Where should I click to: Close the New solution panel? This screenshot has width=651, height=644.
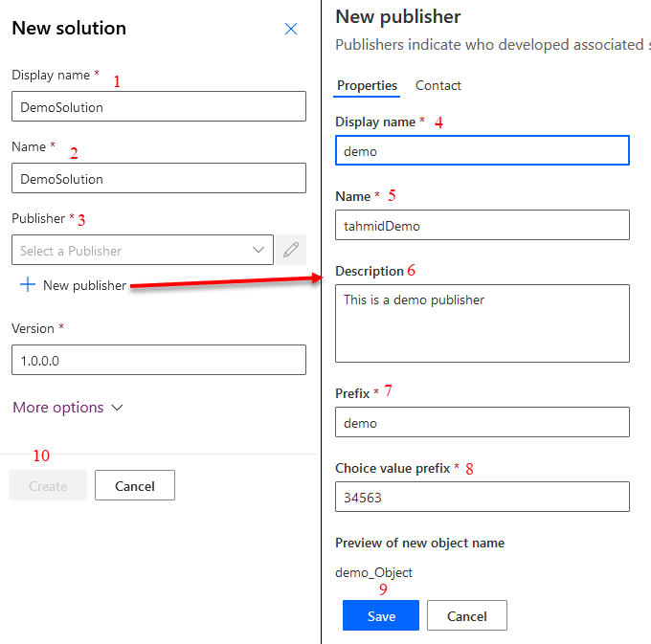pos(291,29)
